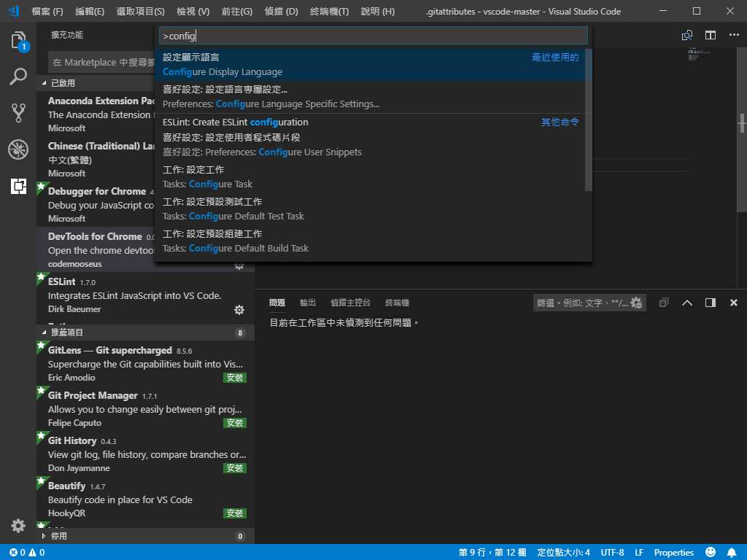Open the 終端機(T) menu
Screen dimensions: 747x560
(x=329, y=12)
